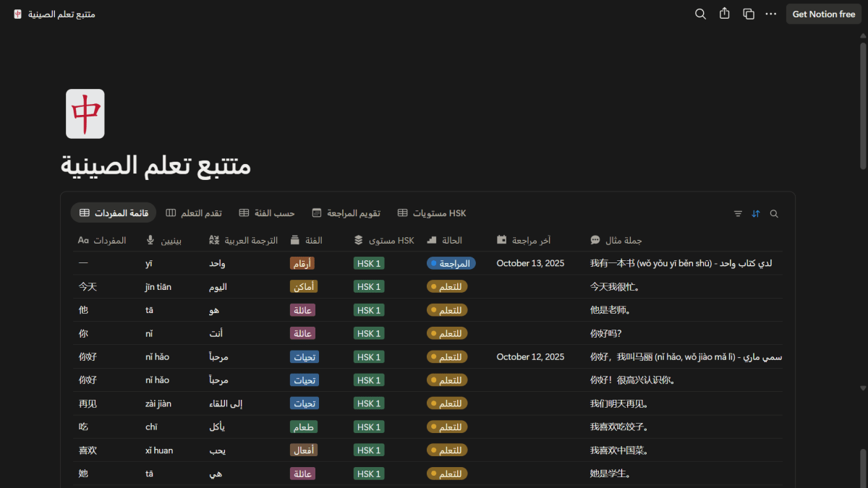Open the category select تحيات for 再见

coord(304,403)
